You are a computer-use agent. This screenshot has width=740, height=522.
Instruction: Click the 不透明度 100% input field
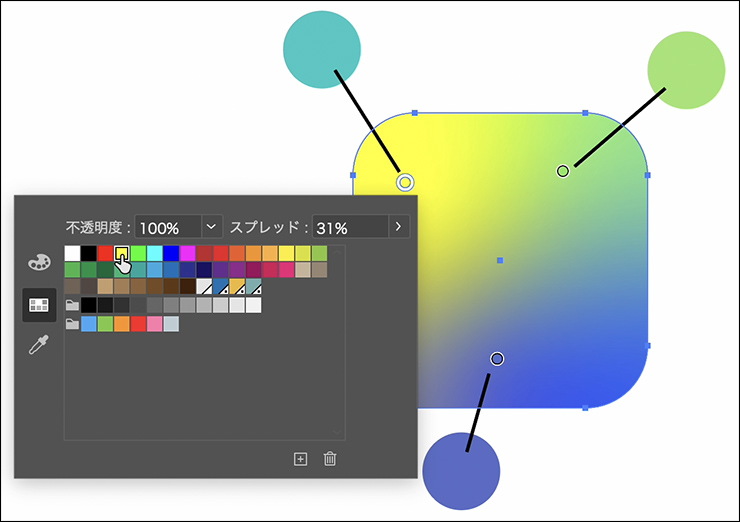click(x=167, y=227)
